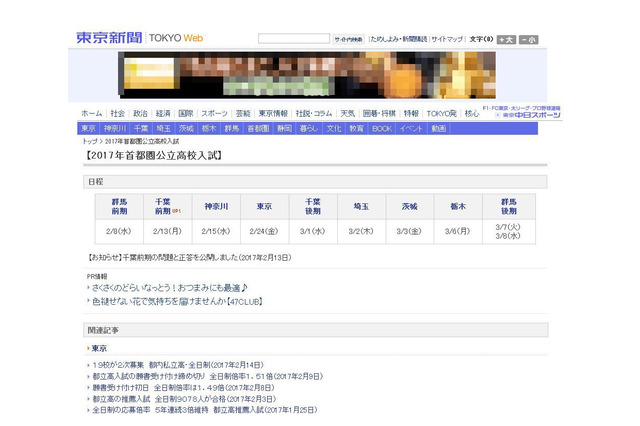Click the 東京新聞 TOKYO Web logo

[140, 38]
